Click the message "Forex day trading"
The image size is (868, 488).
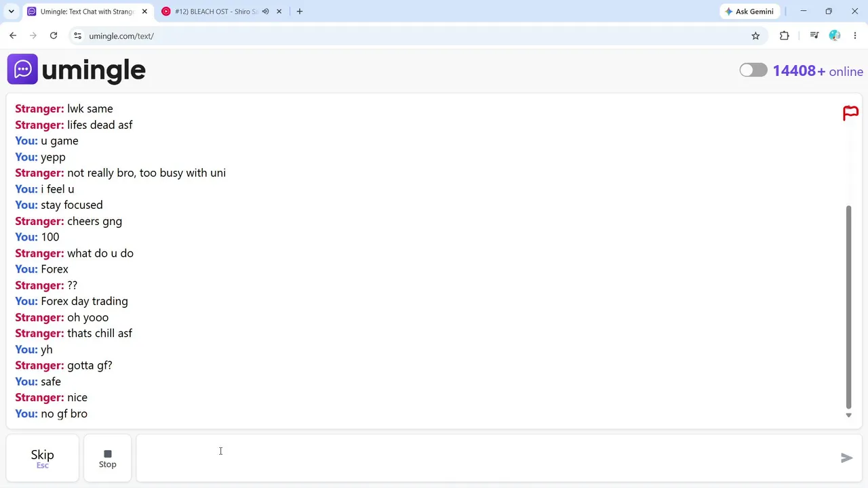pyautogui.click(x=84, y=301)
